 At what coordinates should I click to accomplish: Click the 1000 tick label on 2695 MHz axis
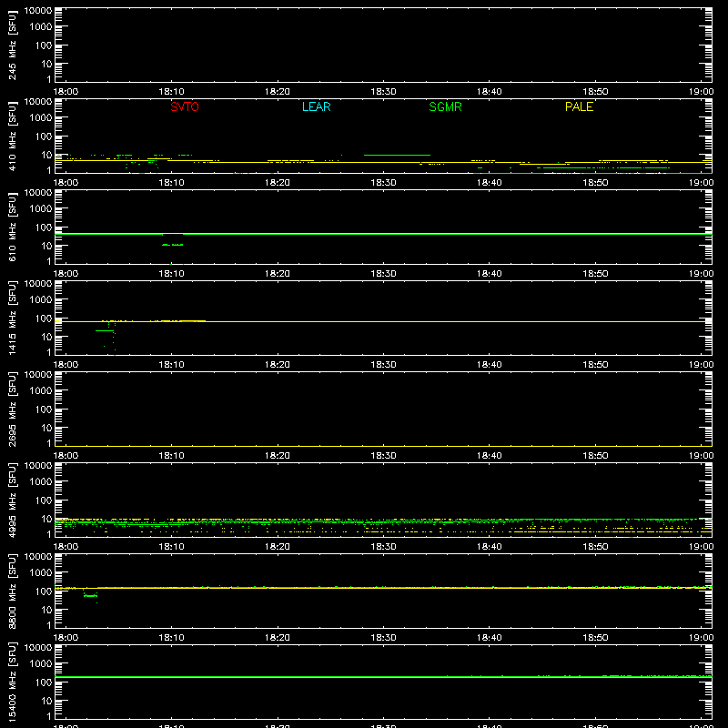41,391
